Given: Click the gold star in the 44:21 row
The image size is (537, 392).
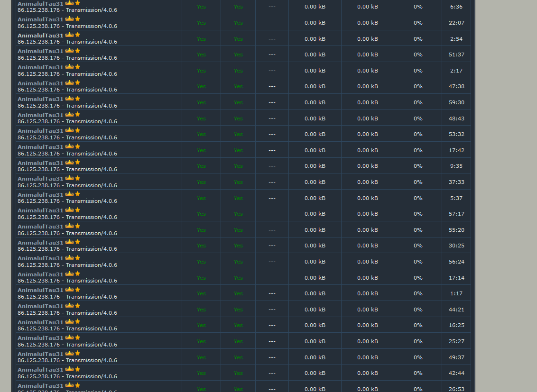Looking at the screenshot, I should [77, 306].
